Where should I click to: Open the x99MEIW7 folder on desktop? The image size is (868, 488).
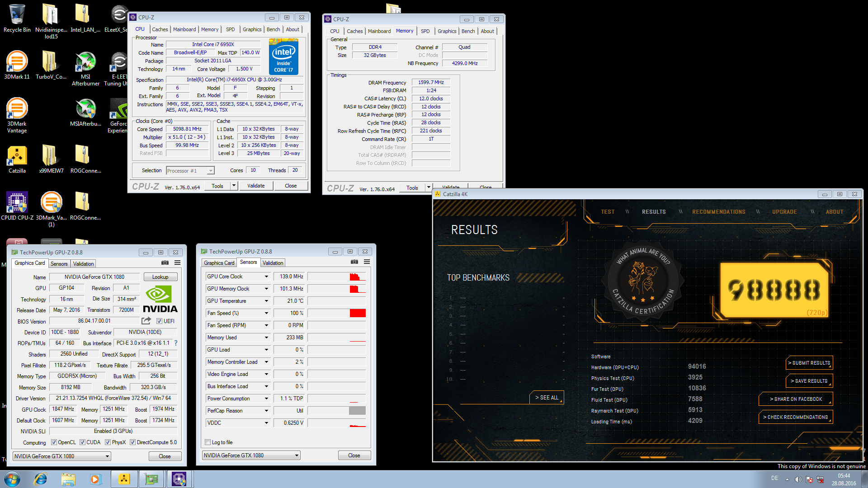click(51, 159)
